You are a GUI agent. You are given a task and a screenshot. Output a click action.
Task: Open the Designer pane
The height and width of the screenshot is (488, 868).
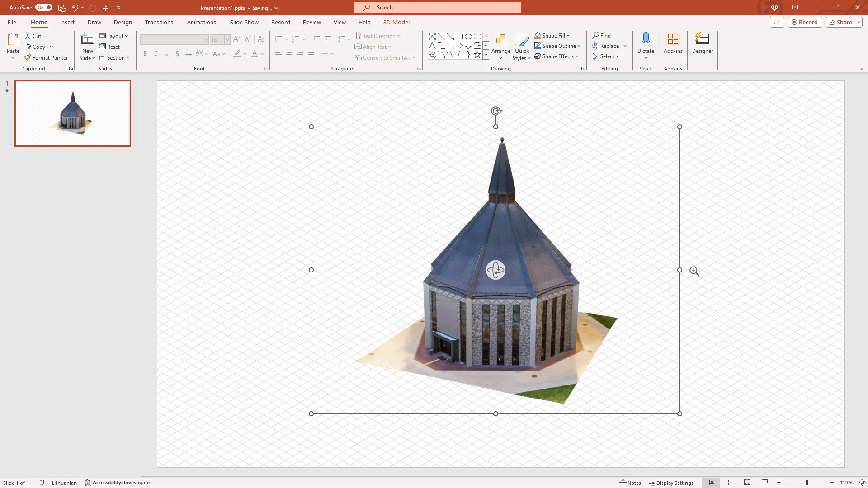tap(702, 43)
